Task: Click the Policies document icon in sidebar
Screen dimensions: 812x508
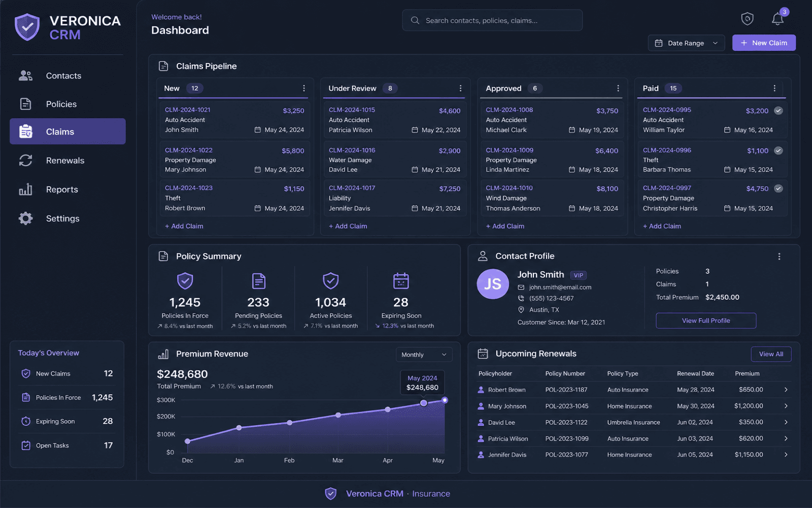Action: click(25, 104)
